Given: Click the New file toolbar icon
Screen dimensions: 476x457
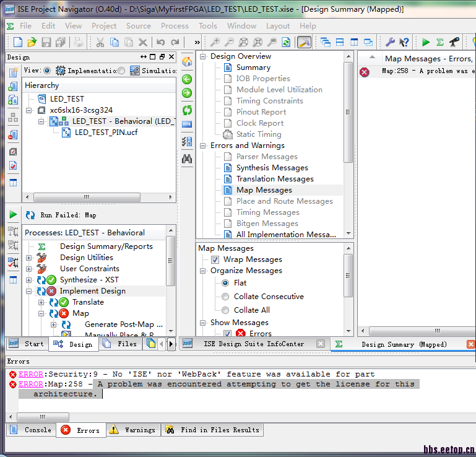Looking at the screenshot, I should (17, 42).
